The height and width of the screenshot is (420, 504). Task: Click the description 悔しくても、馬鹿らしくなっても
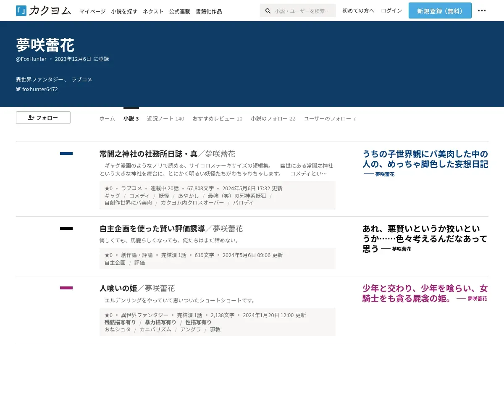coord(169,240)
